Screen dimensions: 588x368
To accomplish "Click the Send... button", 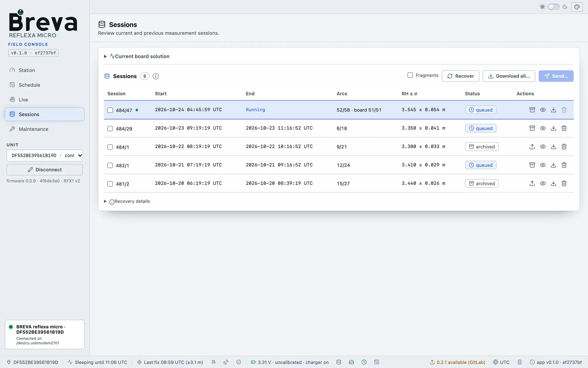I will (556, 76).
